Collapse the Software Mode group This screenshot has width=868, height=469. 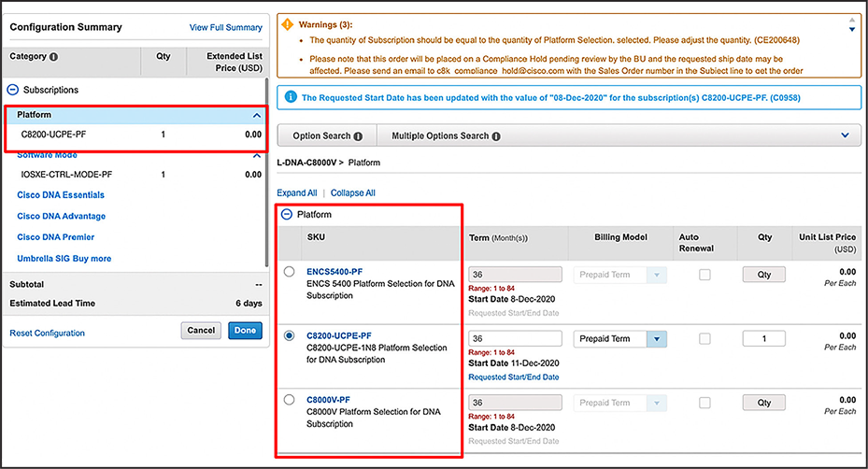pyautogui.click(x=256, y=156)
